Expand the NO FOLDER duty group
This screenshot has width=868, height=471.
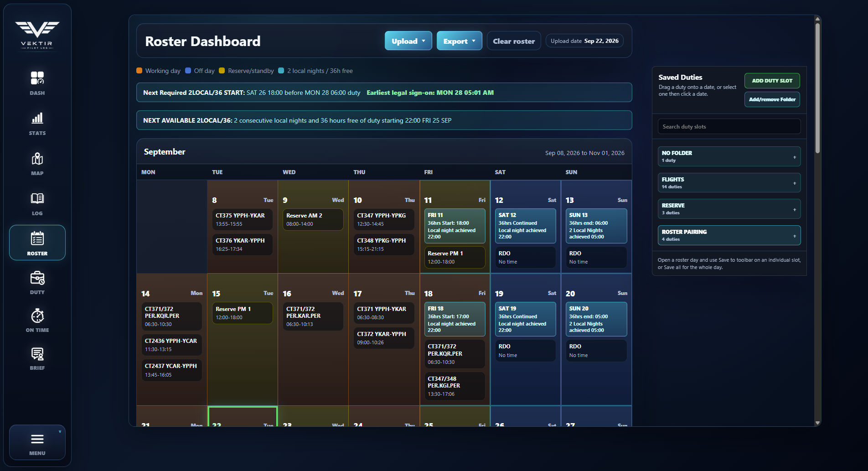[729, 156]
